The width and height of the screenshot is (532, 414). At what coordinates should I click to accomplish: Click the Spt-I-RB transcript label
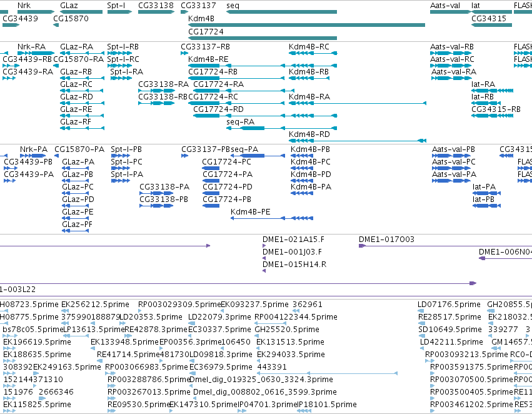click(123, 47)
